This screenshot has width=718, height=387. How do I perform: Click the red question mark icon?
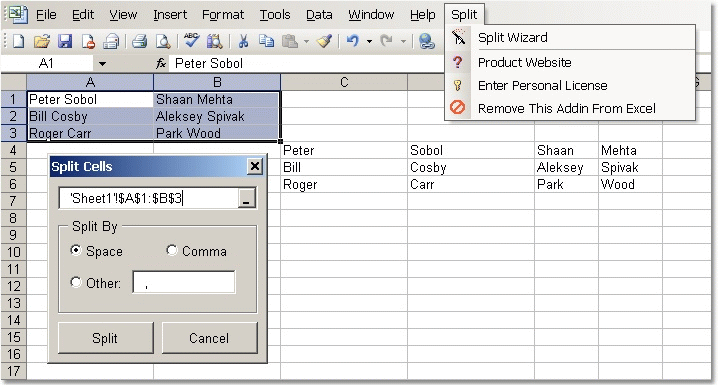tap(457, 62)
